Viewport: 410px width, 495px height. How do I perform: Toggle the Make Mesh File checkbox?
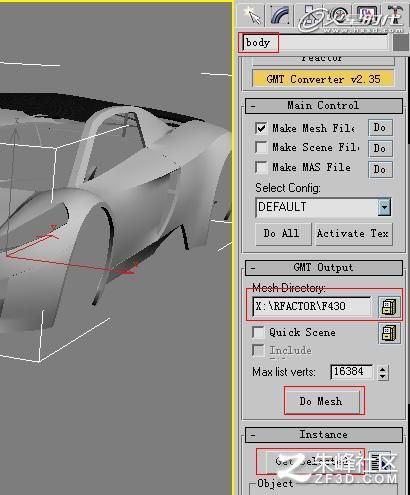click(x=261, y=128)
